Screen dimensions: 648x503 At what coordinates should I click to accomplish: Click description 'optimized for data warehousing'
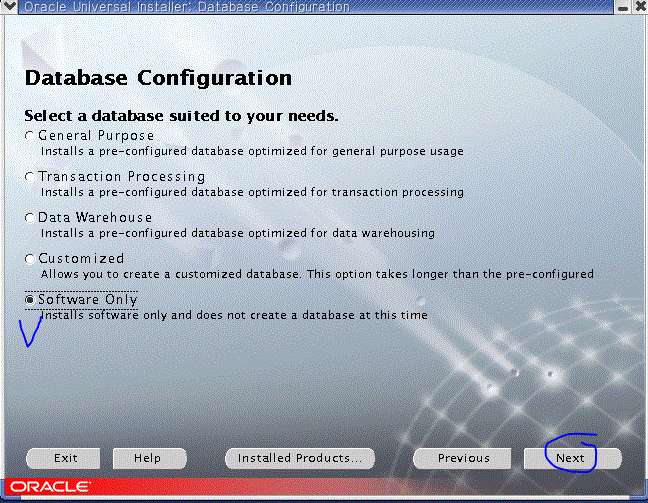(x=341, y=234)
